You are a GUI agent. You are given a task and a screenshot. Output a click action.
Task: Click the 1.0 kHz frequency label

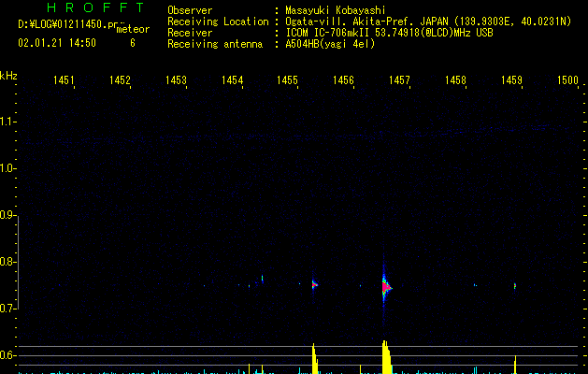[x=7, y=168]
